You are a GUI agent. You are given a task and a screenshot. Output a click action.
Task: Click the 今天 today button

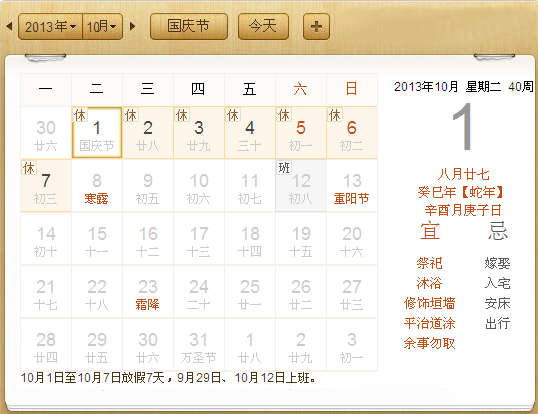(x=263, y=26)
